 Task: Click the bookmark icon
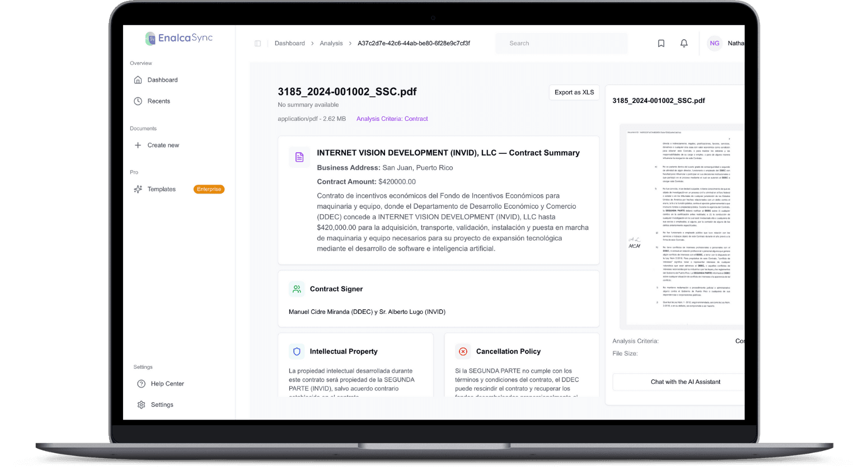click(661, 44)
